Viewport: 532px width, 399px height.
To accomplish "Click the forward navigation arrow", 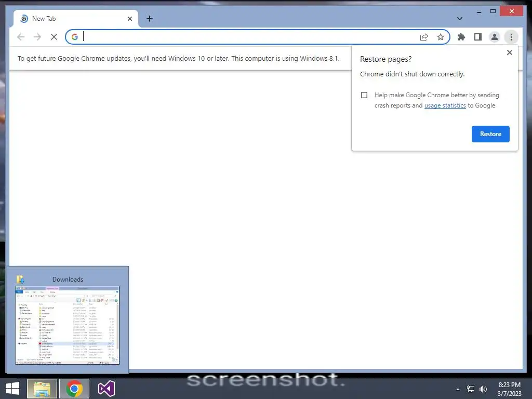I will tap(37, 37).
